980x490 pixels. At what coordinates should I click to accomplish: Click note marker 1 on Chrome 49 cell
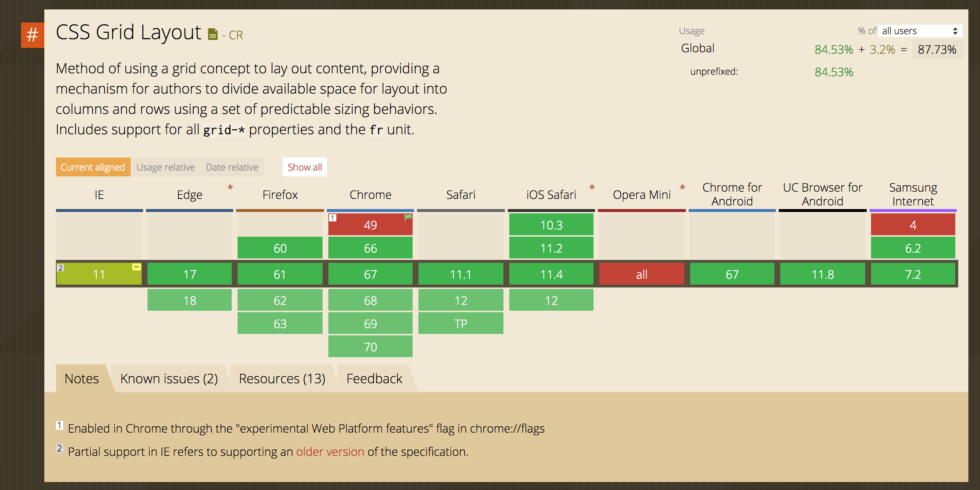(x=332, y=218)
